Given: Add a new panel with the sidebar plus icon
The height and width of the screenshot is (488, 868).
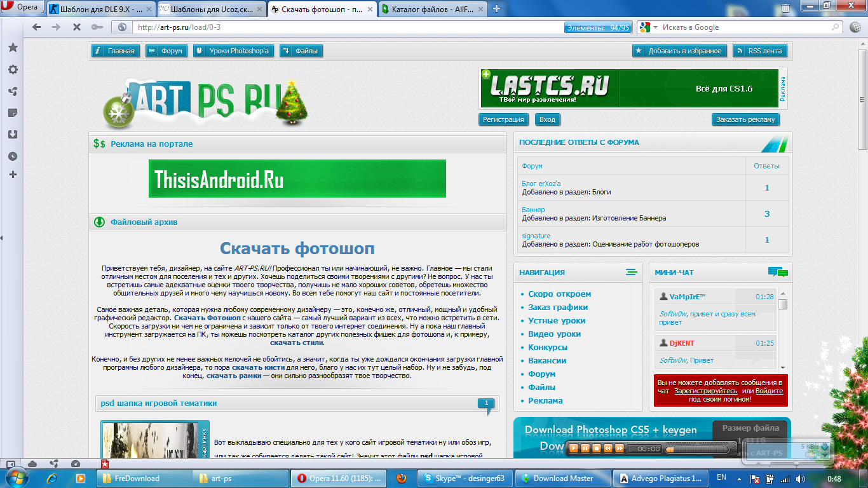Looking at the screenshot, I should point(13,174).
